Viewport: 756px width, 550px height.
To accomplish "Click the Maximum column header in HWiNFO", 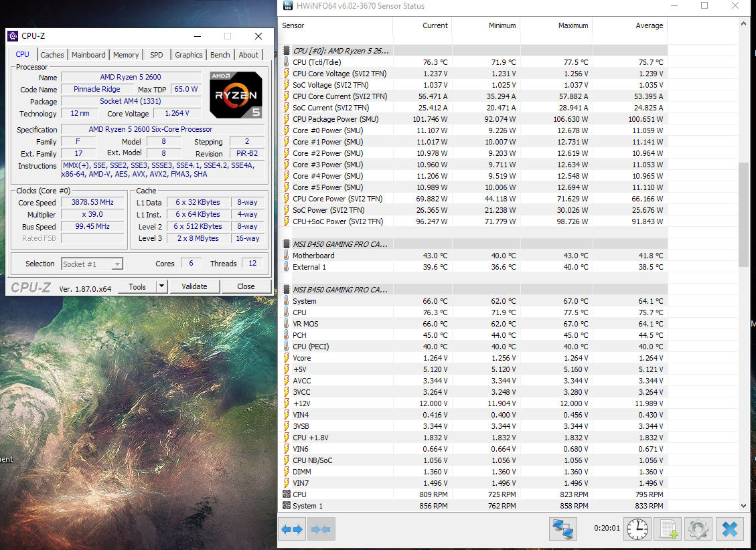I will pyautogui.click(x=556, y=25).
